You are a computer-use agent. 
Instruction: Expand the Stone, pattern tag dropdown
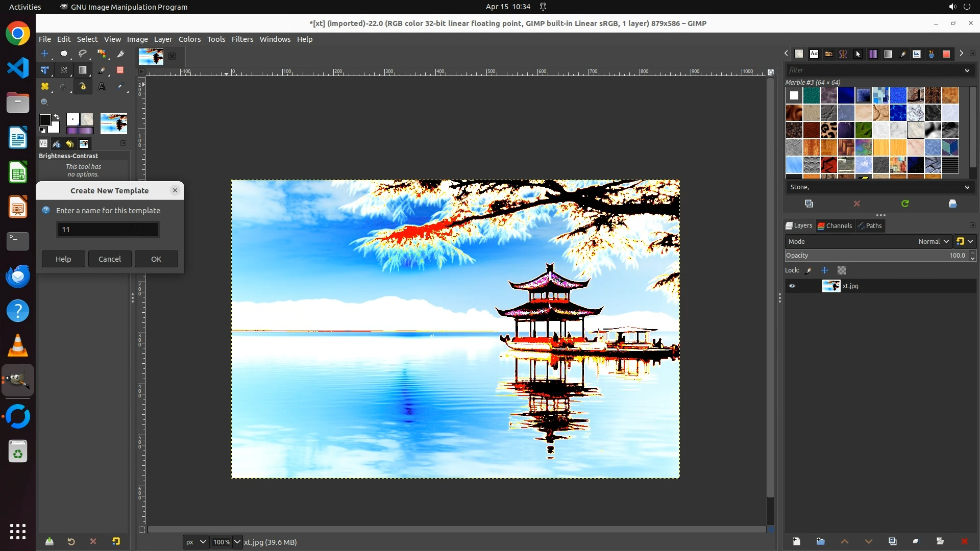[x=967, y=187]
